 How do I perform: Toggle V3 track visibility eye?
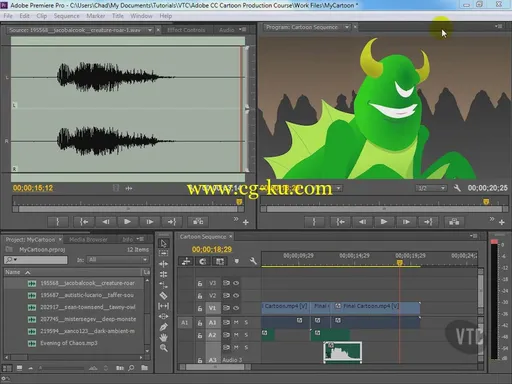tap(236, 283)
